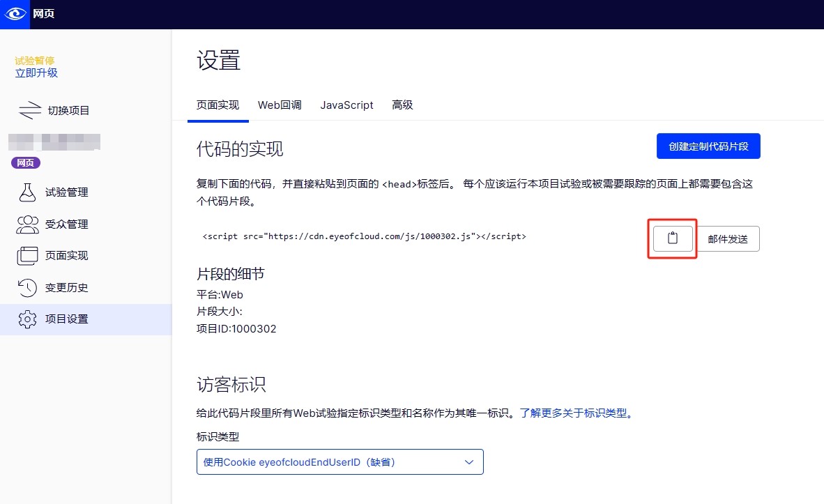Image resolution: width=824 pixels, height=504 pixels.
Task: Open the 标识类型 dropdown chevron
Action: [x=468, y=462]
